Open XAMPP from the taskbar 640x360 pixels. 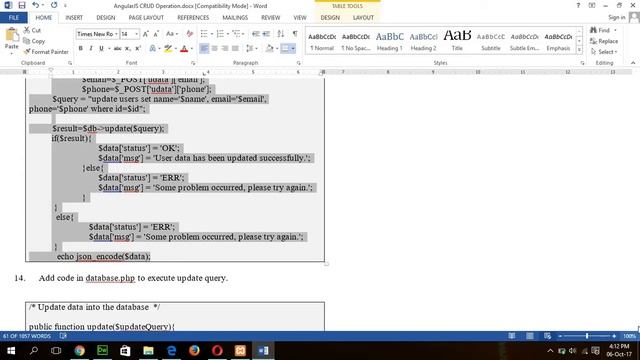tap(240, 351)
